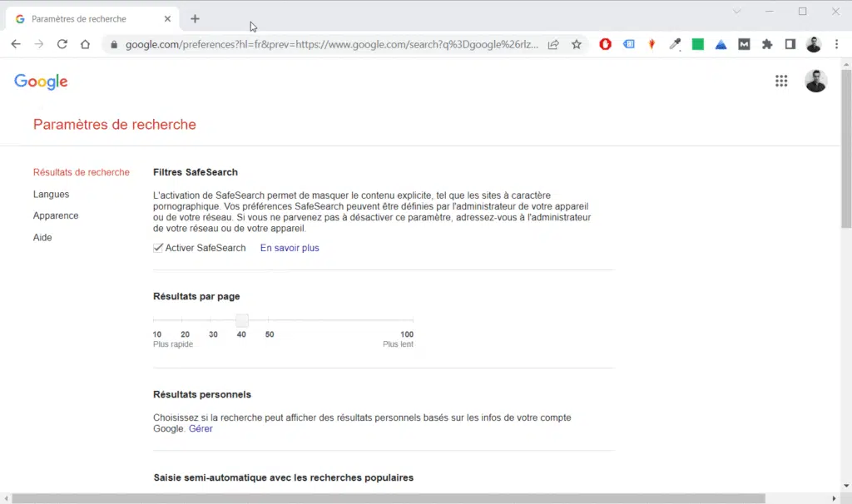
Task: Click scrollbar down arrow
Action: 846,486
